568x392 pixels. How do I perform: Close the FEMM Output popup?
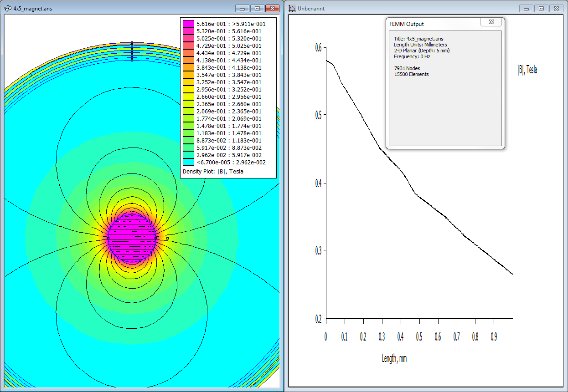[491, 22]
